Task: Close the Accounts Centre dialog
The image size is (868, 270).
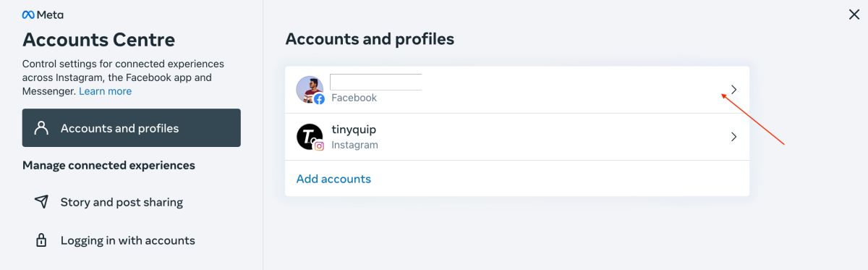Action: [x=854, y=14]
